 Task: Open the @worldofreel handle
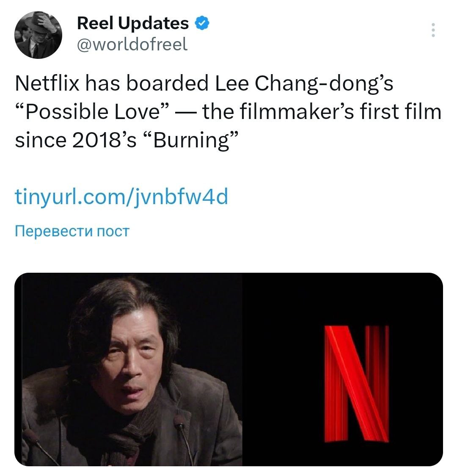coord(132,44)
